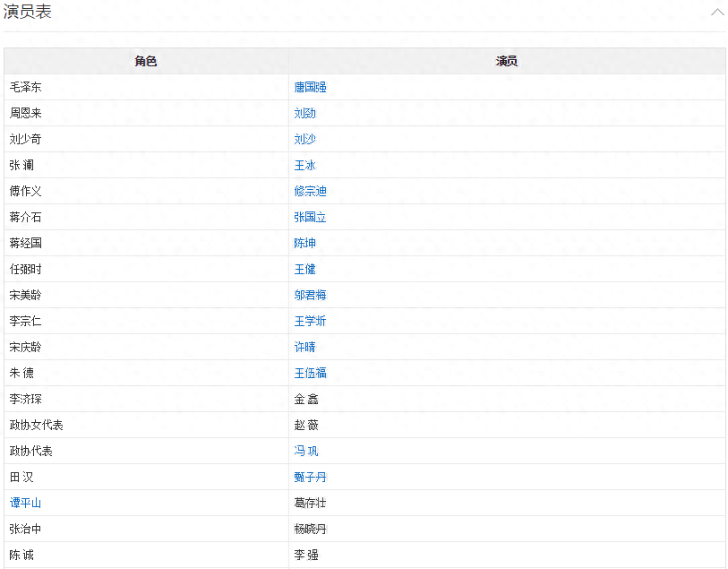Open the 陈坤 actor link

[x=304, y=244]
